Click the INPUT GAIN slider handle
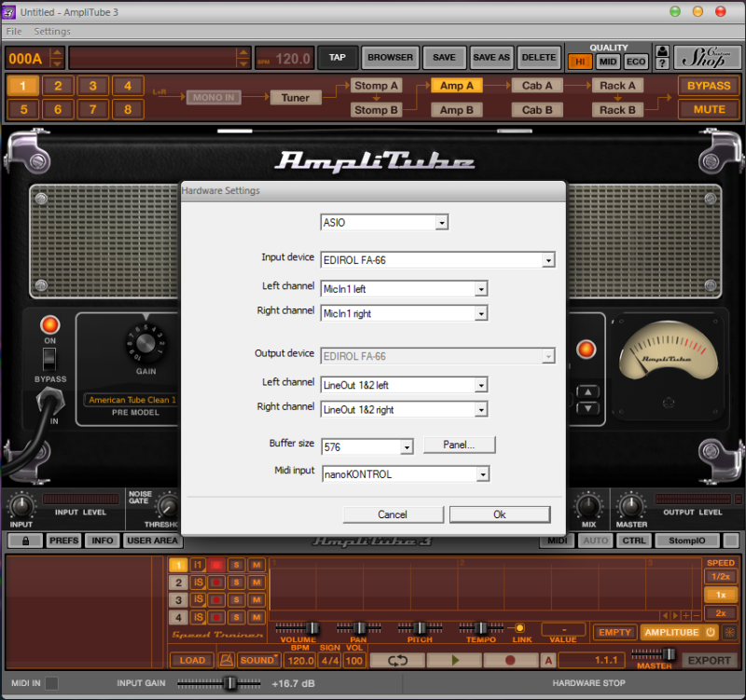 [x=229, y=683]
